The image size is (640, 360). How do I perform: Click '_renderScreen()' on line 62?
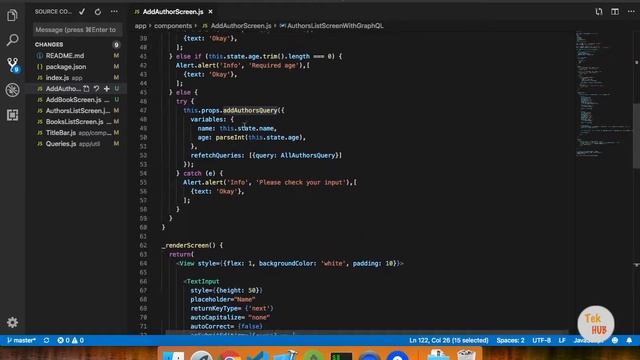pos(189,245)
